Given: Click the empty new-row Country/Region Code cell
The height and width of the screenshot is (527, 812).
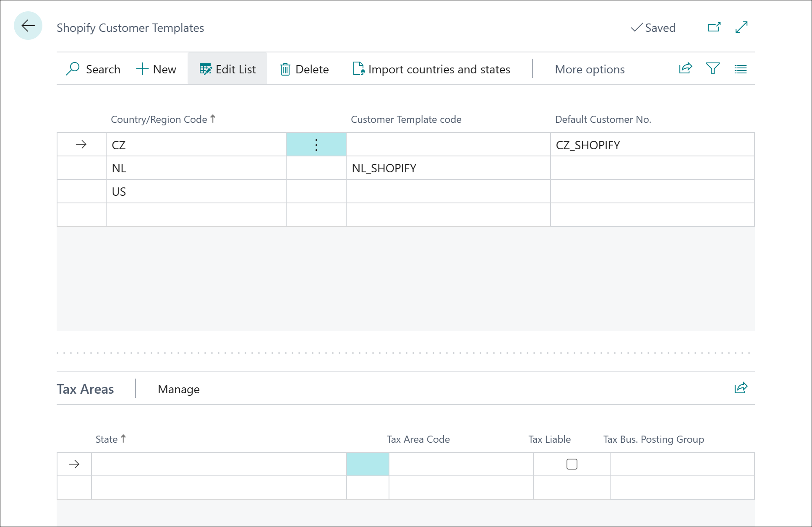Looking at the screenshot, I should [196, 215].
